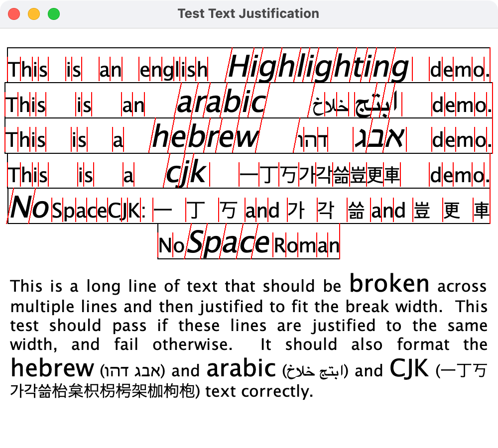The width and height of the screenshot is (498, 448).
Task: Click the italic word 'Highlighting' in first line
Action: [x=319, y=68]
